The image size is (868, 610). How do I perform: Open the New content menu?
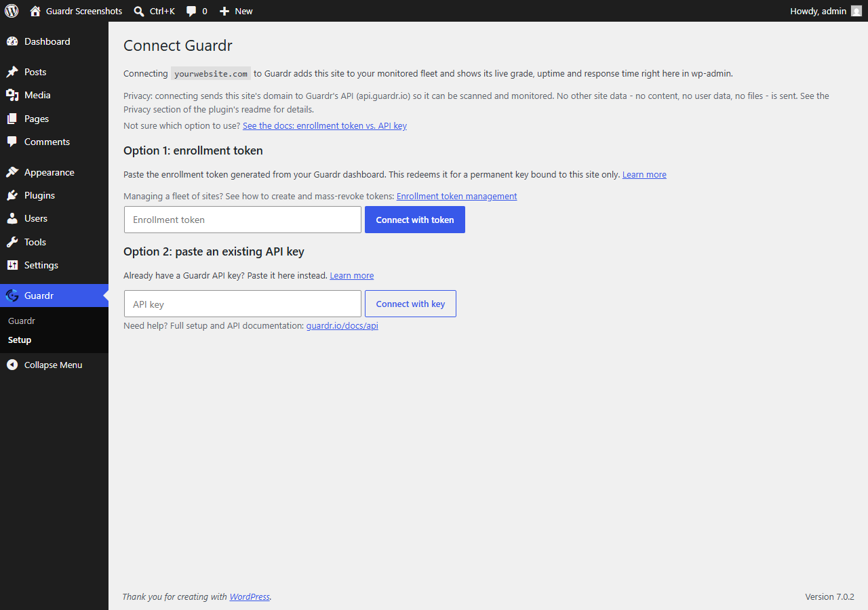tap(243, 11)
